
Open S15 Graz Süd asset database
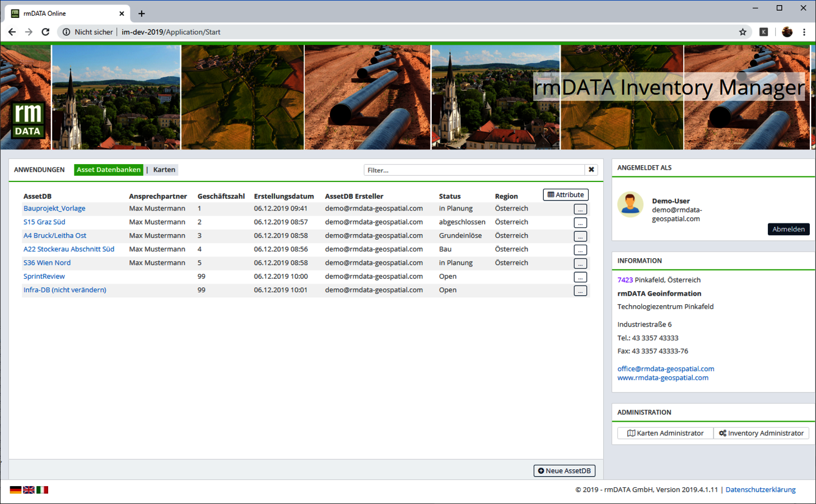coord(44,222)
